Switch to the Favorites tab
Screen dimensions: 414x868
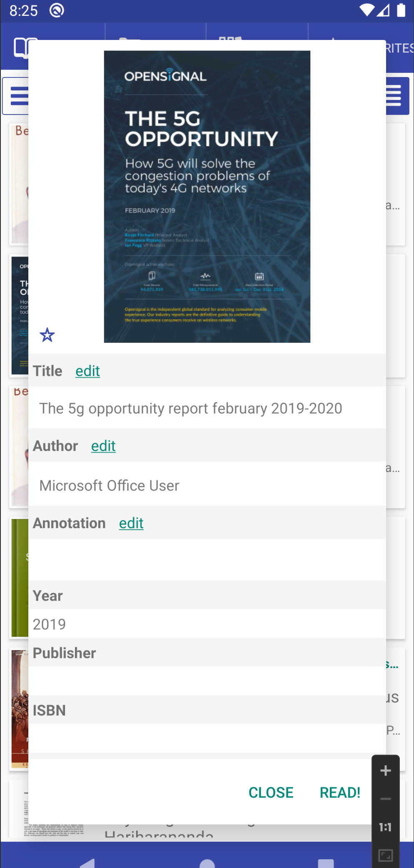point(398,48)
